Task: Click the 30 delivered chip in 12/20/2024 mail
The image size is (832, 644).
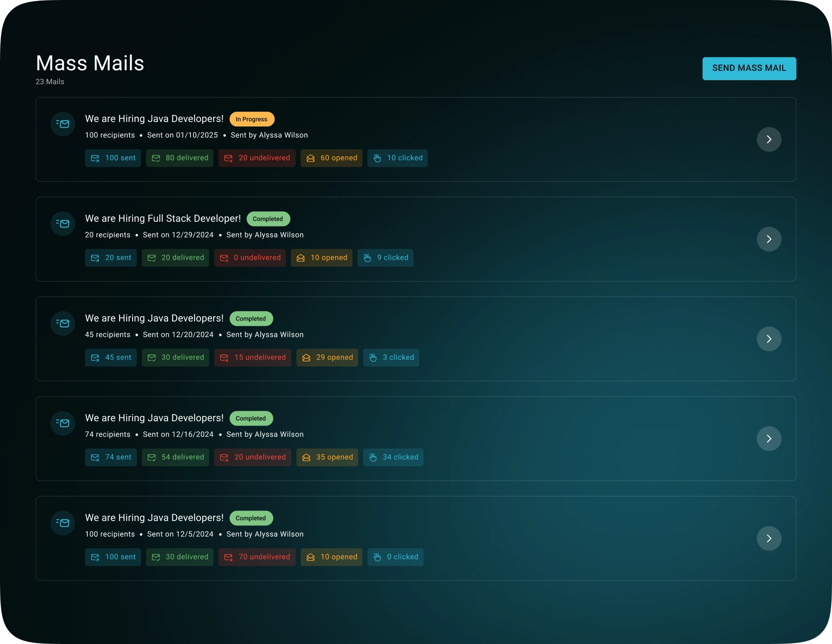Action: tap(175, 358)
